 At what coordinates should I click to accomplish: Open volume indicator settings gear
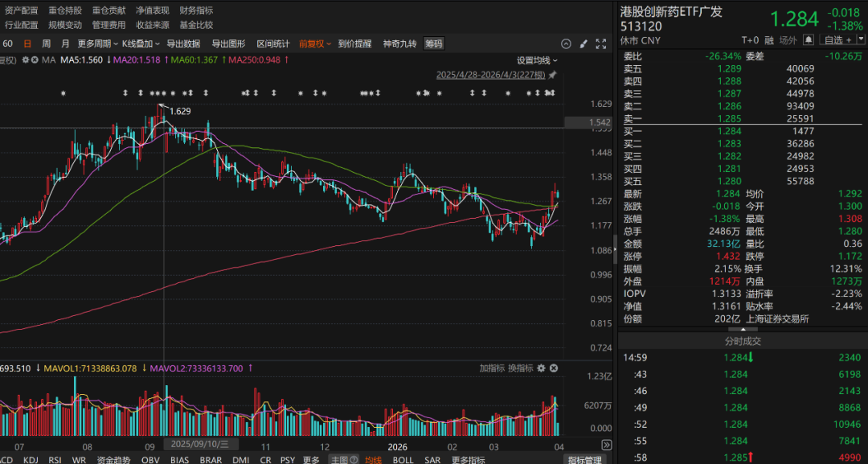542,368
